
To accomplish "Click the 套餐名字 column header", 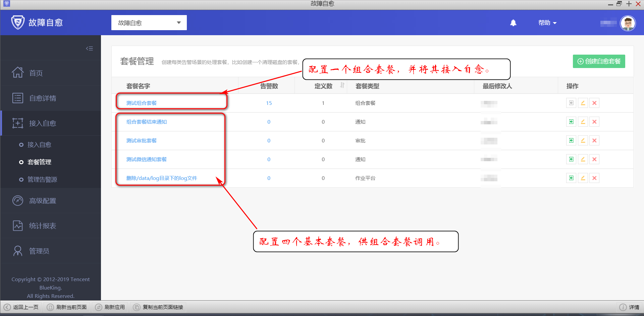I will [x=138, y=86].
